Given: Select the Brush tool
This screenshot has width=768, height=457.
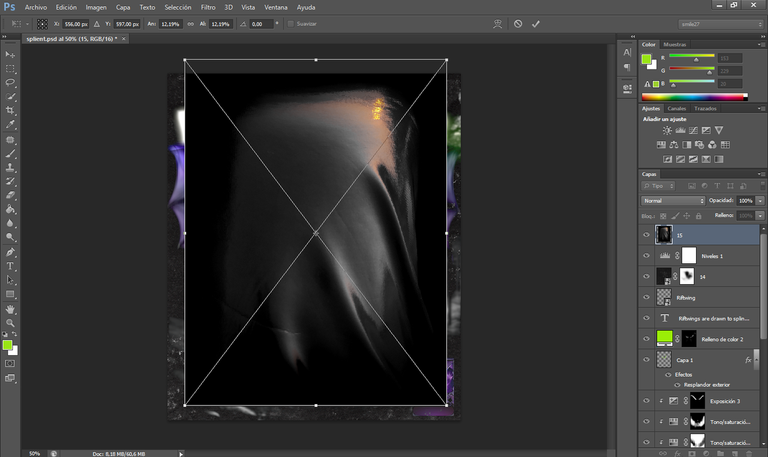Looking at the screenshot, I should 10,154.
